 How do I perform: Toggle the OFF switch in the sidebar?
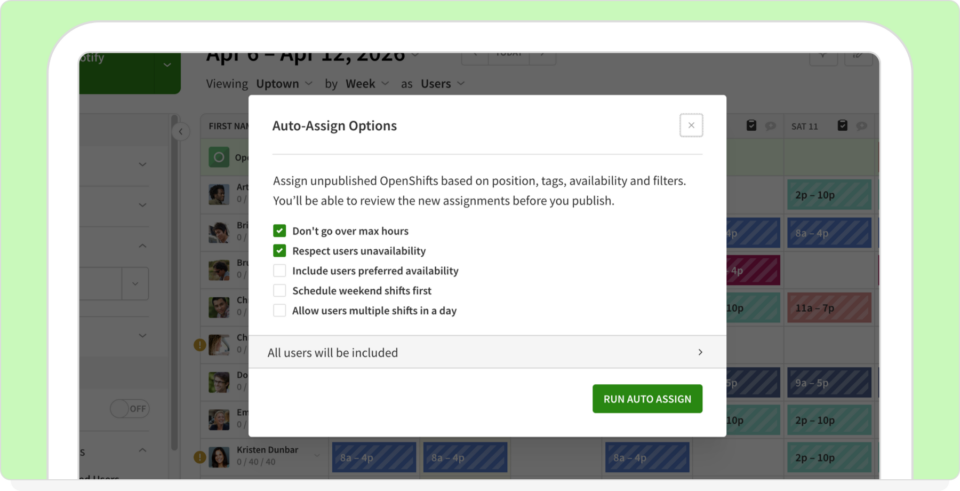click(129, 408)
